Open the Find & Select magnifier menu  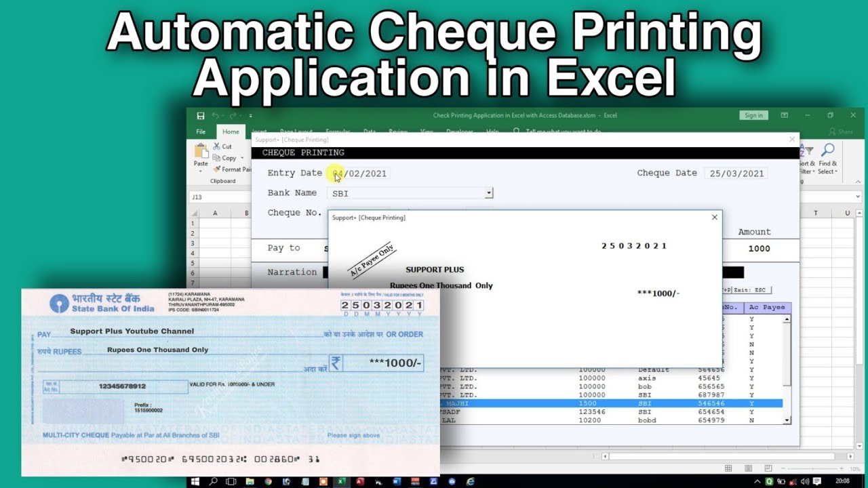(x=828, y=159)
